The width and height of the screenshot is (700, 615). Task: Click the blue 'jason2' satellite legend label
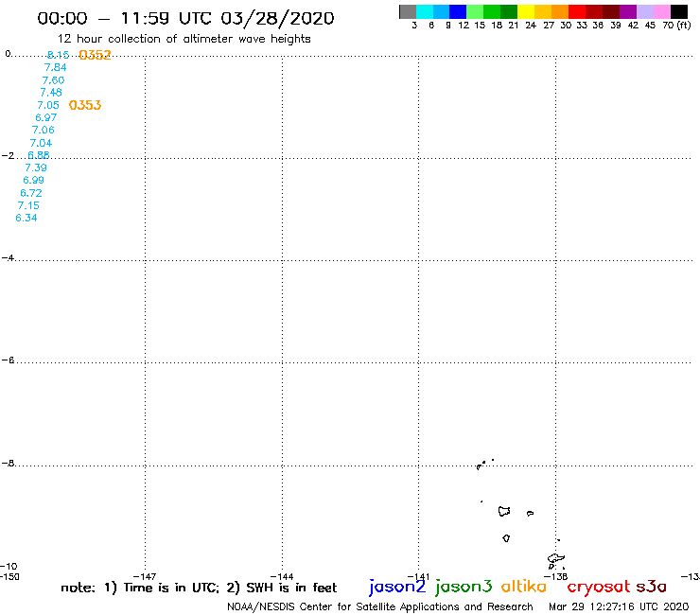point(397,587)
